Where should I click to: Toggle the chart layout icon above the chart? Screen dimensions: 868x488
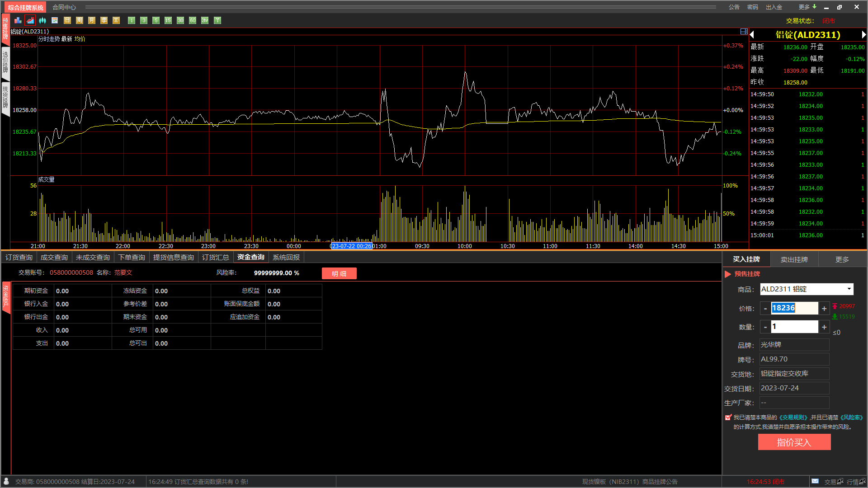(744, 31)
